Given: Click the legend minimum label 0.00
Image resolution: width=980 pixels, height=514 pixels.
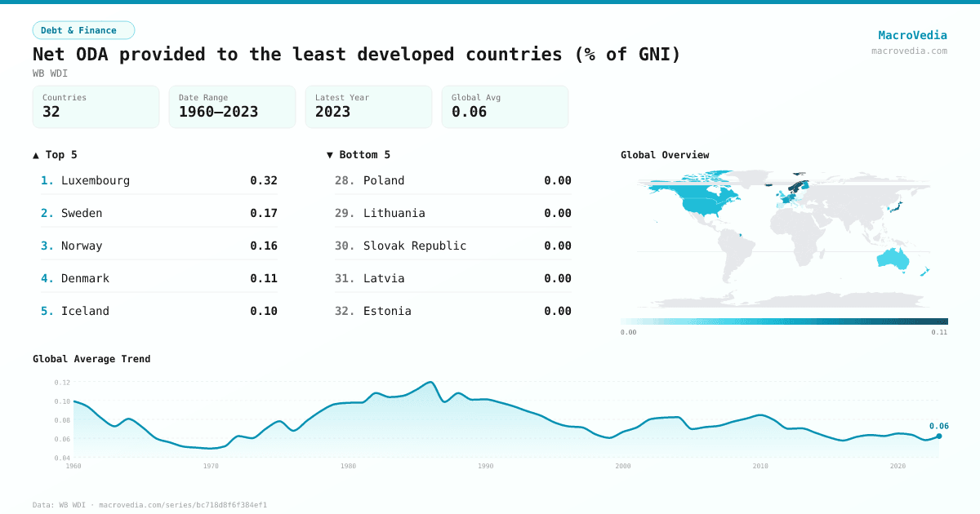Looking at the screenshot, I should [628, 333].
